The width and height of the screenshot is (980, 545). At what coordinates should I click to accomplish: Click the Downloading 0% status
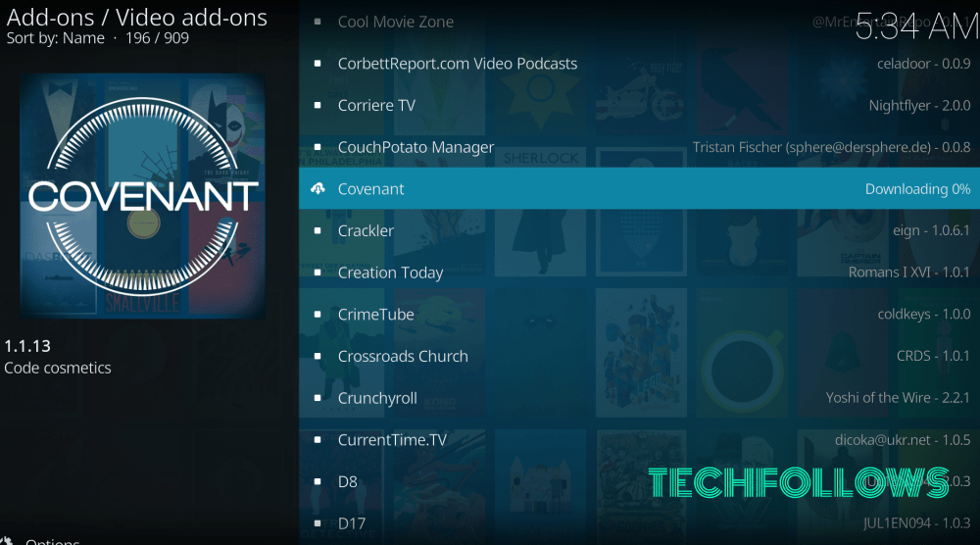917,189
